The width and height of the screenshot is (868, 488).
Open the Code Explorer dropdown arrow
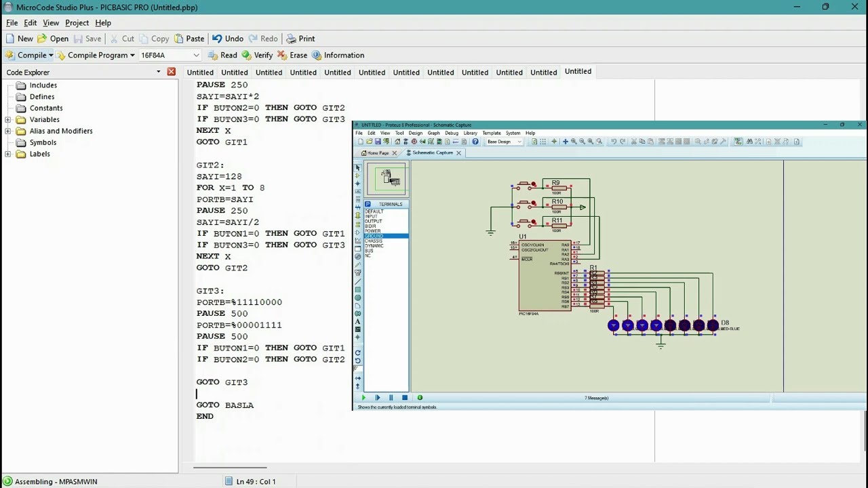(159, 72)
